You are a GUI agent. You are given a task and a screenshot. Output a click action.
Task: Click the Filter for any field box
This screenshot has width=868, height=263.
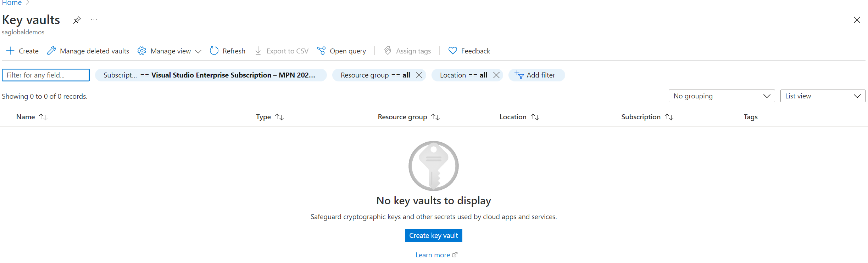(x=45, y=75)
